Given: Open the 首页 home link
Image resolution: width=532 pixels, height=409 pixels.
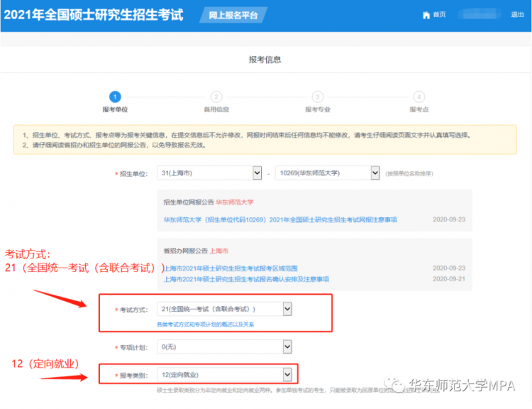Looking at the screenshot, I should point(439,15).
